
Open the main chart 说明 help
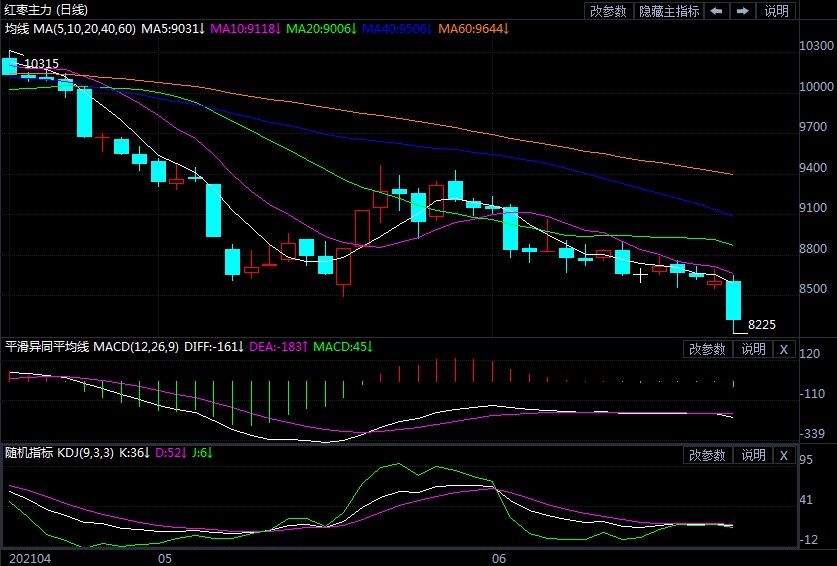click(x=776, y=11)
